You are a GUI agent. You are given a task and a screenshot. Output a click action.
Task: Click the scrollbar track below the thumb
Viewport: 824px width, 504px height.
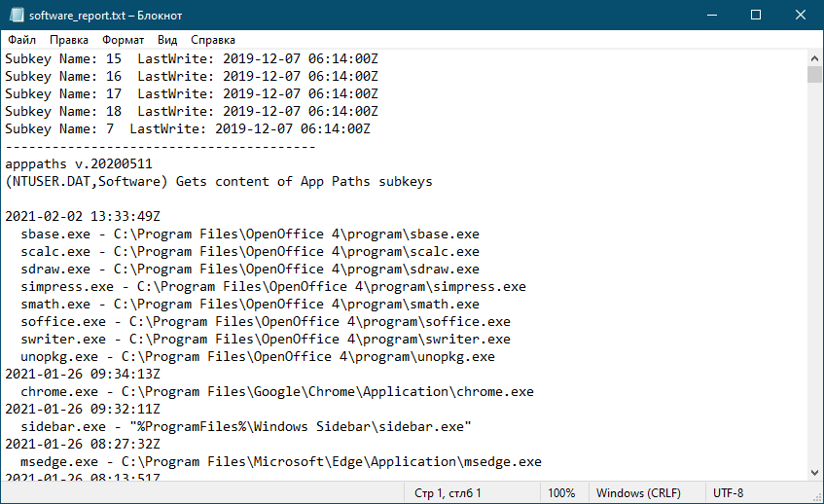pos(814,273)
